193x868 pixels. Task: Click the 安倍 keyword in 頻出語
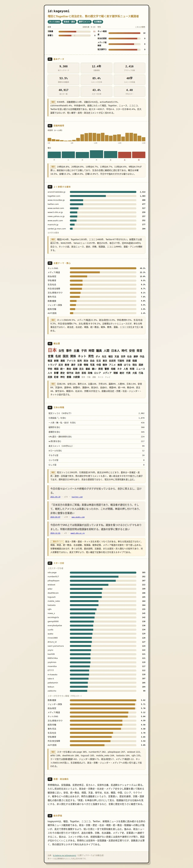[132, 351]
